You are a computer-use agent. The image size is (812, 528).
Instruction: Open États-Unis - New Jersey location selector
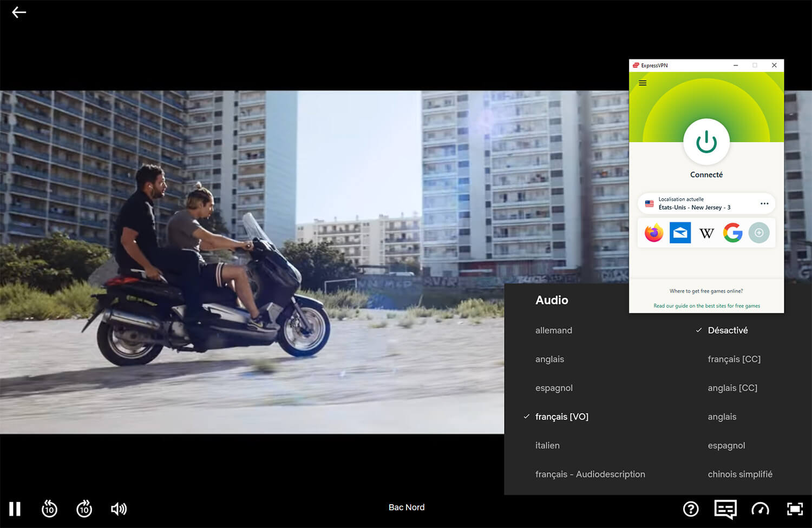(x=706, y=203)
